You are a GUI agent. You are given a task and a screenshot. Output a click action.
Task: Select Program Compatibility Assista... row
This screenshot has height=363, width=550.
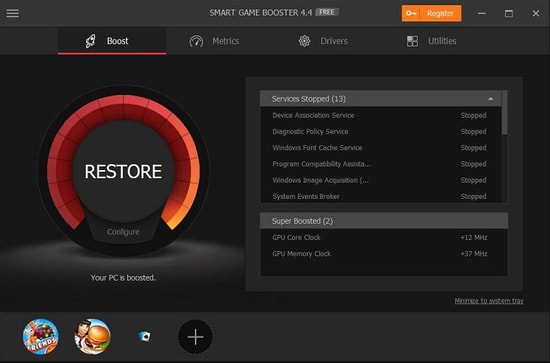(x=381, y=164)
